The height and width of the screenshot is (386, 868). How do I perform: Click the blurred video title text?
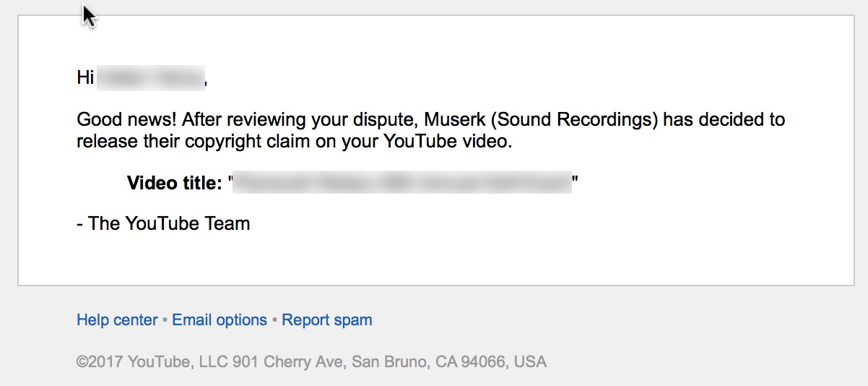pyautogui.click(x=402, y=183)
